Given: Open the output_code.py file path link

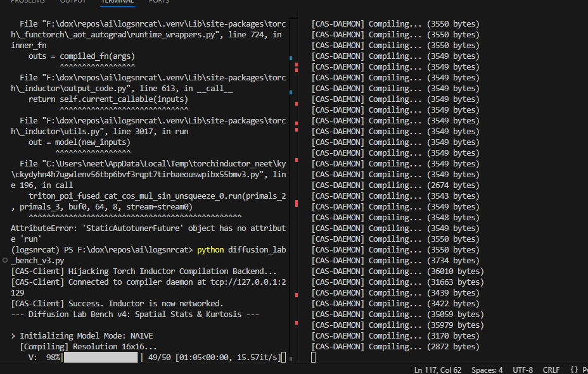Looking at the screenshot, I should 148,83.
